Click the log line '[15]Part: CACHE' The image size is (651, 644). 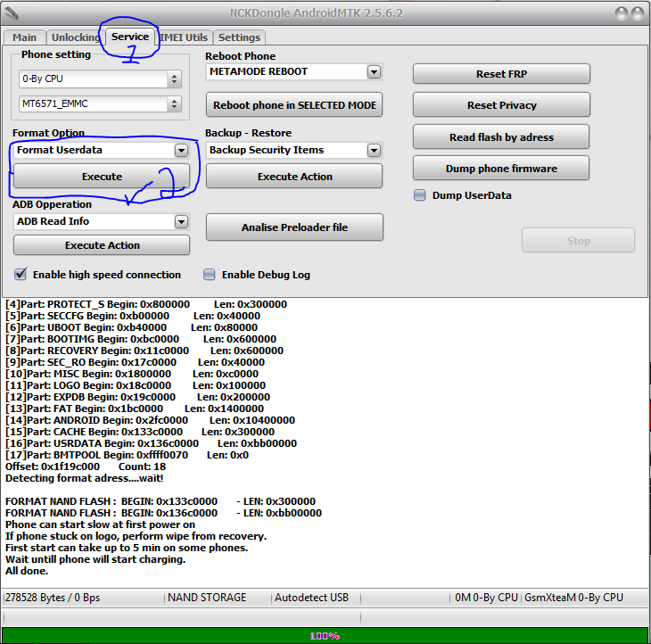[x=139, y=432]
